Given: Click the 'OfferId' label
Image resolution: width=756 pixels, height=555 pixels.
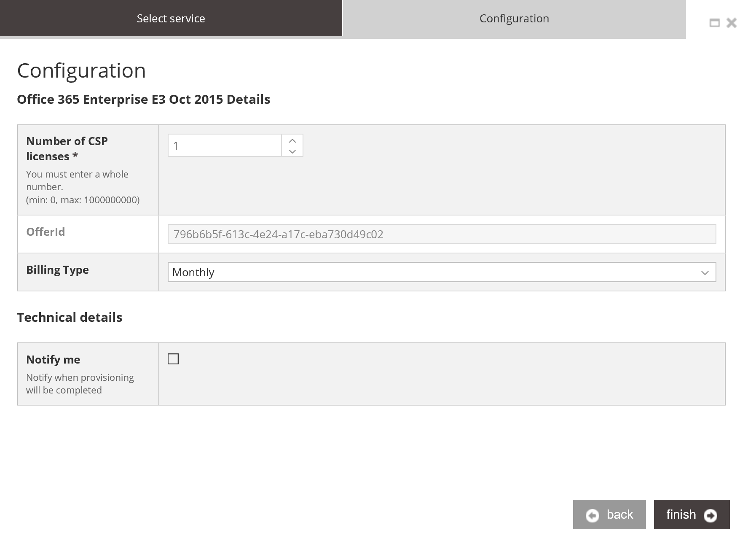Looking at the screenshot, I should 46,232.
